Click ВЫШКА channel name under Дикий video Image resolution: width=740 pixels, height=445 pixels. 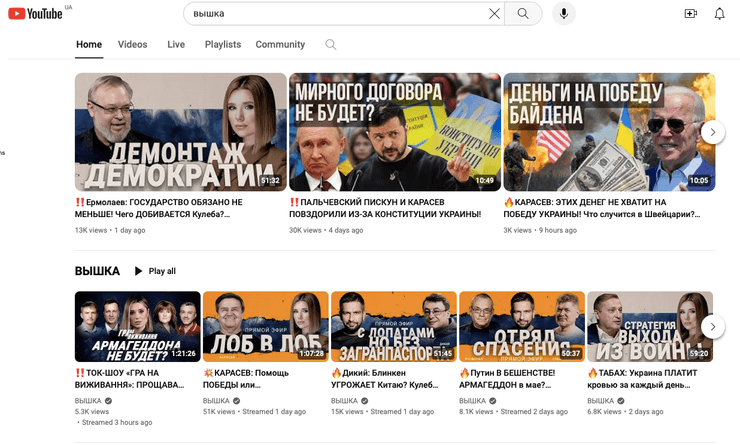[344, 401]
